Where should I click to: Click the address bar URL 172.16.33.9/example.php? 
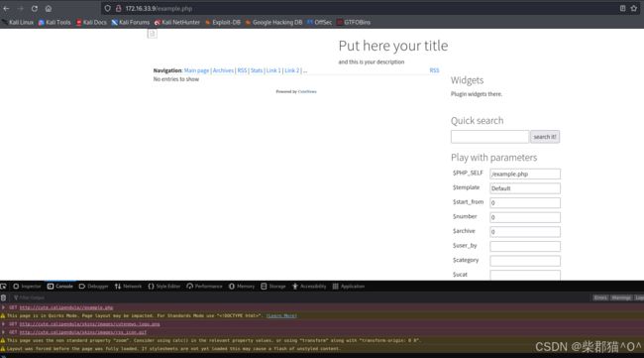tap(159, 8)
